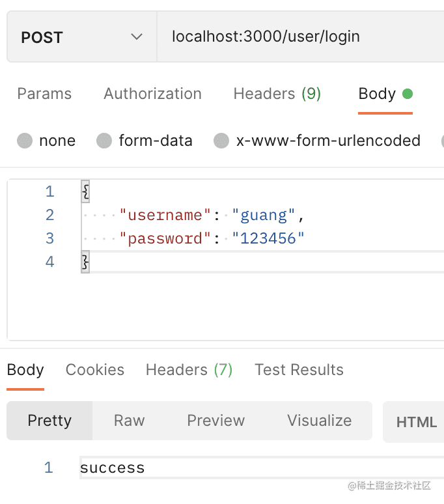Switch to the Raw response view

coord(129,421)
